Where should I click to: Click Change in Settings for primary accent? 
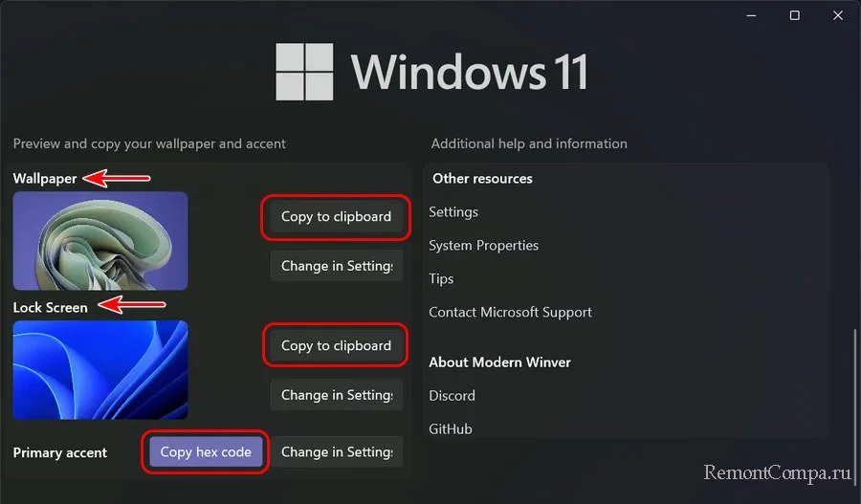(336, 452)
